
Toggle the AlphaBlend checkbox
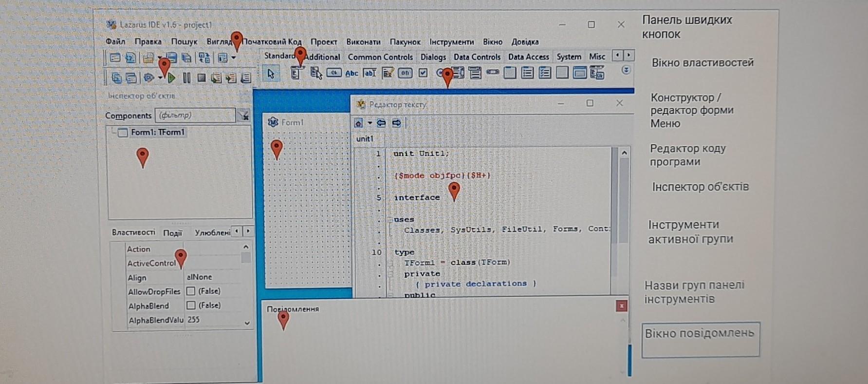click(x=191, y=305)
